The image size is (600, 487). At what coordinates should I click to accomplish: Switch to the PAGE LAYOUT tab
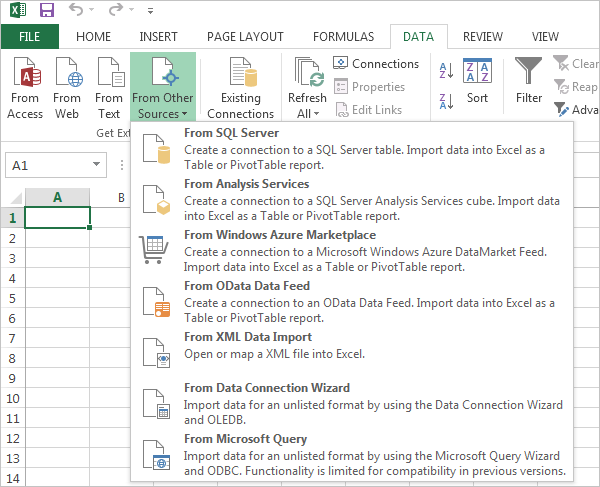245,37
